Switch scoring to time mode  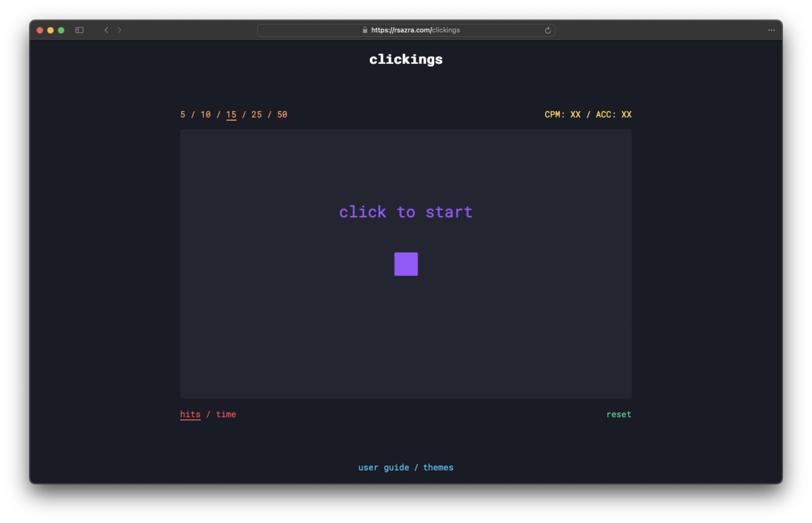point(226,414)
